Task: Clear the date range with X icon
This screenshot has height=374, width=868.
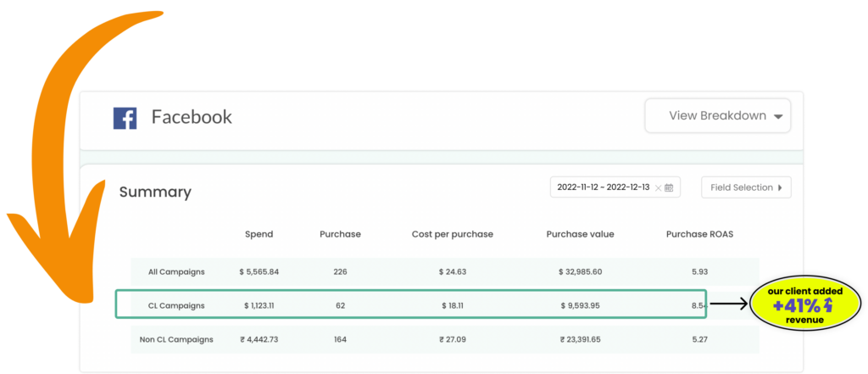Action: tap(658, 187)
